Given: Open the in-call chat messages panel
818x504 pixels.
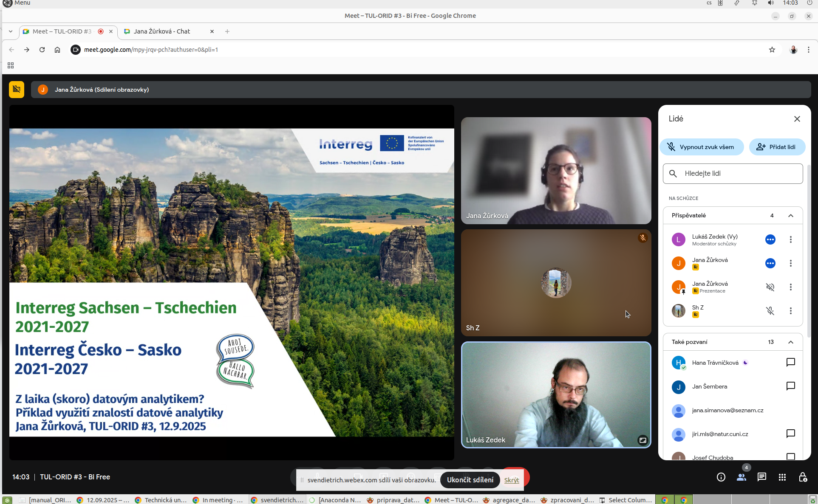Looking at the screenshot, I should click(761, 477).
